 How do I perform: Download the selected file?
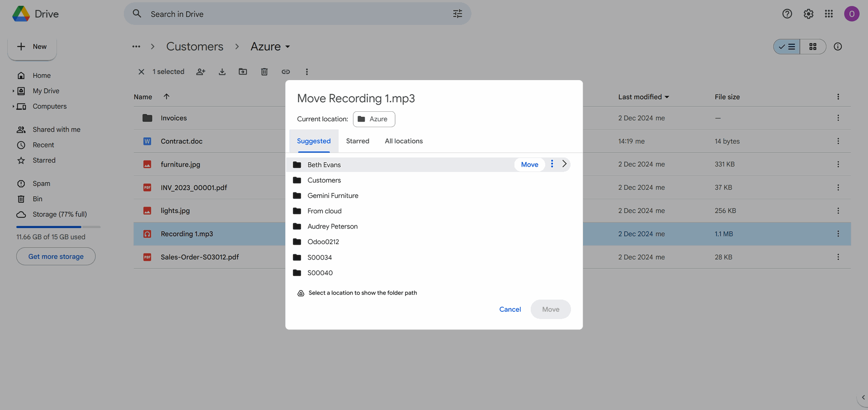tap(222, 72)
